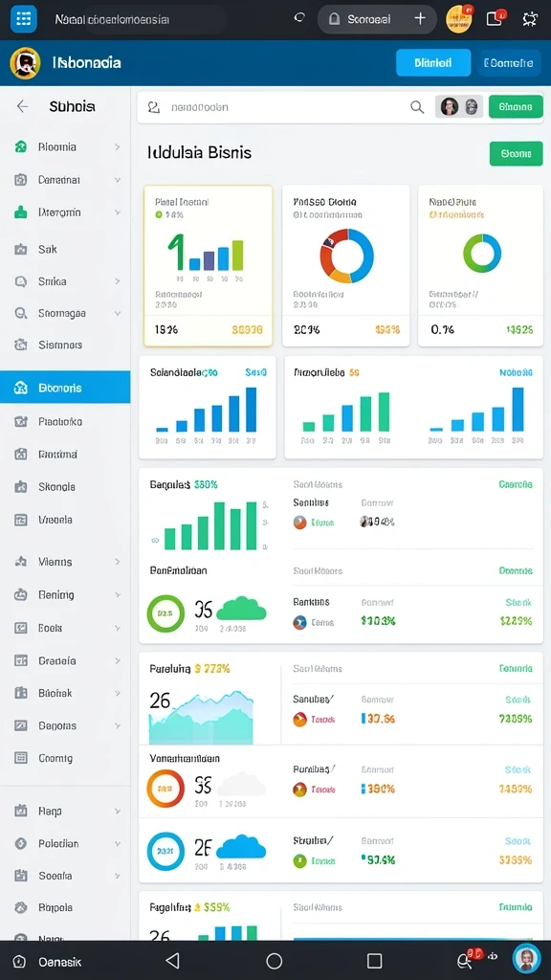The width and height of the screenshot is (551, 980).
Task: Expand the Smica sidebar chevron
Action: pyautogui.click(x=117, y=281)
